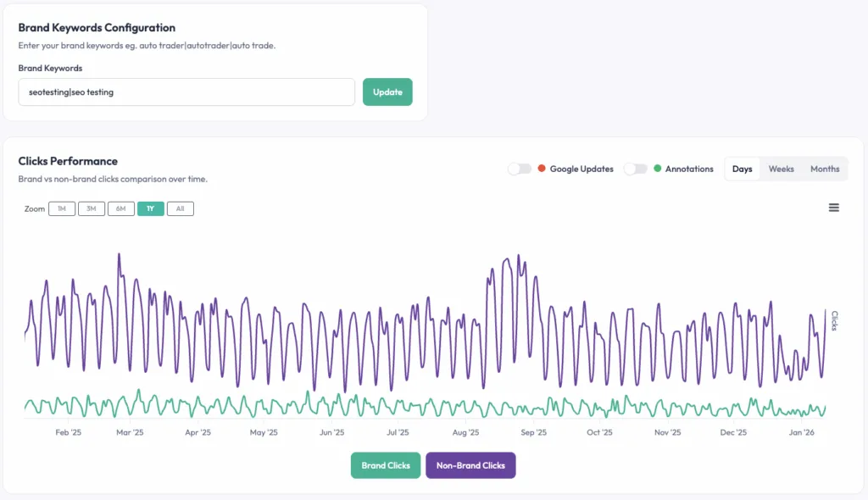Select the All zoom preset
Viewport: 868px width, 500px height.
pyautogui.click(x=180, y=208)
